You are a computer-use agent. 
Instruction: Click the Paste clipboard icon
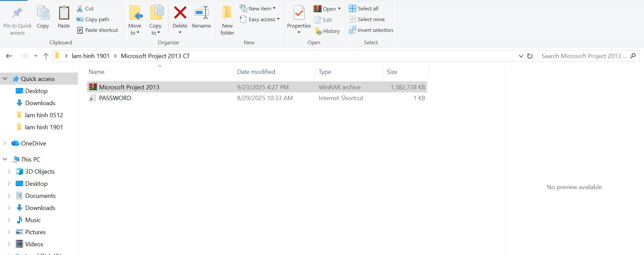click(x=63, y=13)
